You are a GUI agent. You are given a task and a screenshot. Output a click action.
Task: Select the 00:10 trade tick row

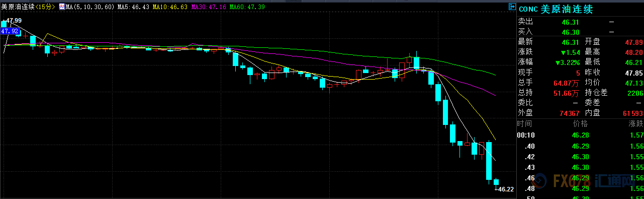click(x=581, y=135)
